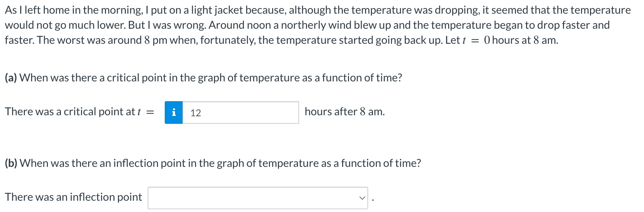The width and height of the screenshot is (644, 212).
Task: Click the critical point answer box containing 12
Action: pyautogui.click(x=241, y=112)
